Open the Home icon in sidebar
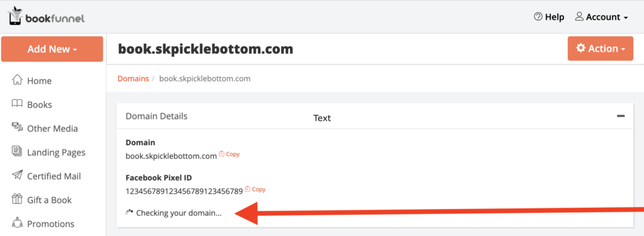644x236 pixels. click(x=17, y=80)
